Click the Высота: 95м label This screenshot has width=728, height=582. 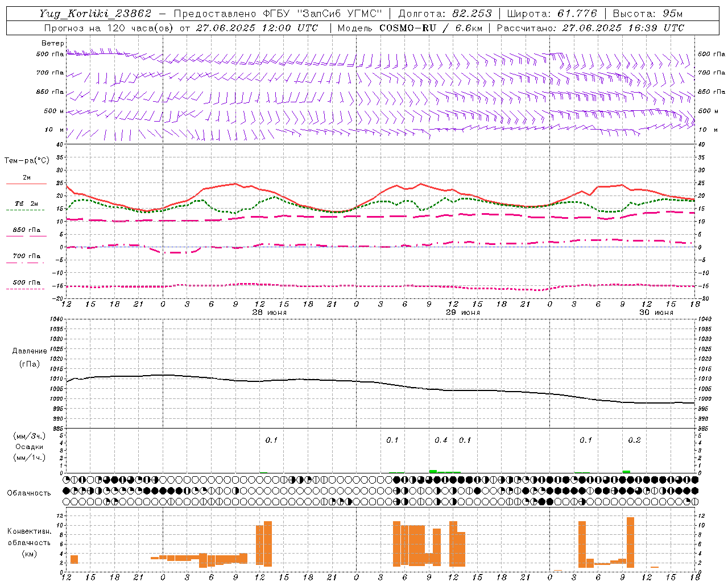(648, 14)
